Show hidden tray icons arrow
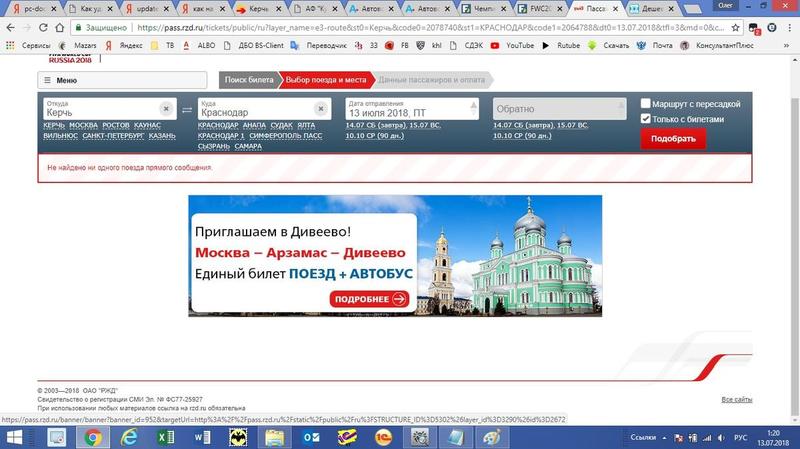Screen dimensions: 800x449 (x=664, y=438)
